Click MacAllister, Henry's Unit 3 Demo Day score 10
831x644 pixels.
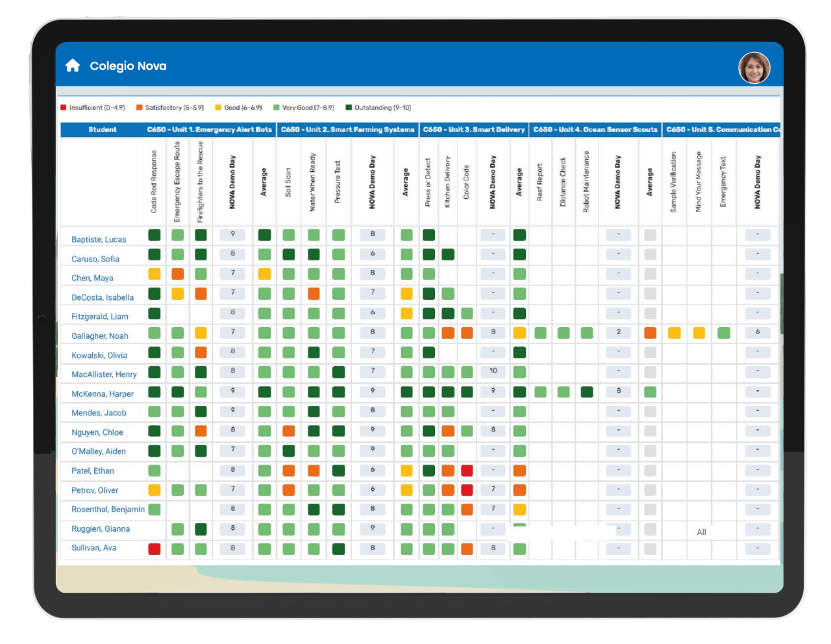(x=493, y=371)
